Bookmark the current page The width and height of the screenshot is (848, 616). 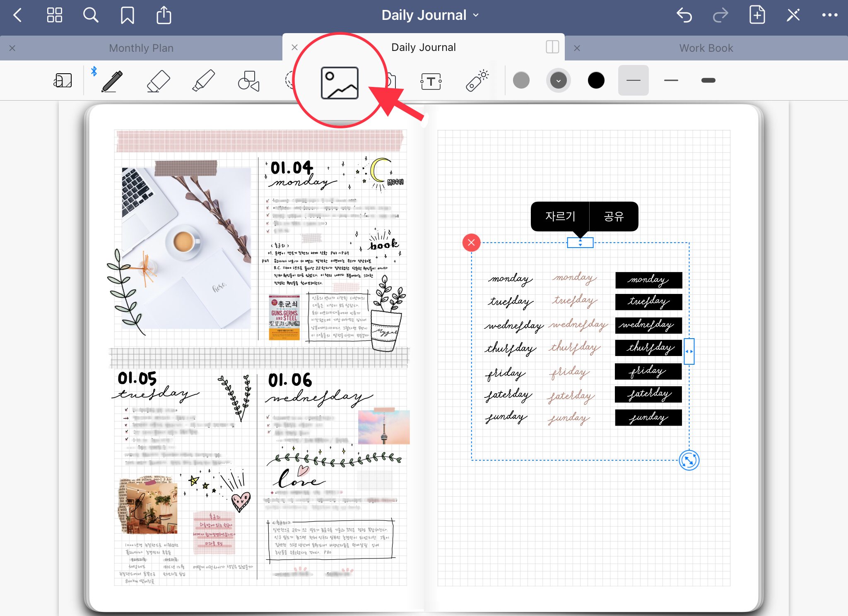pyautogui.click(x=127, y=15)
